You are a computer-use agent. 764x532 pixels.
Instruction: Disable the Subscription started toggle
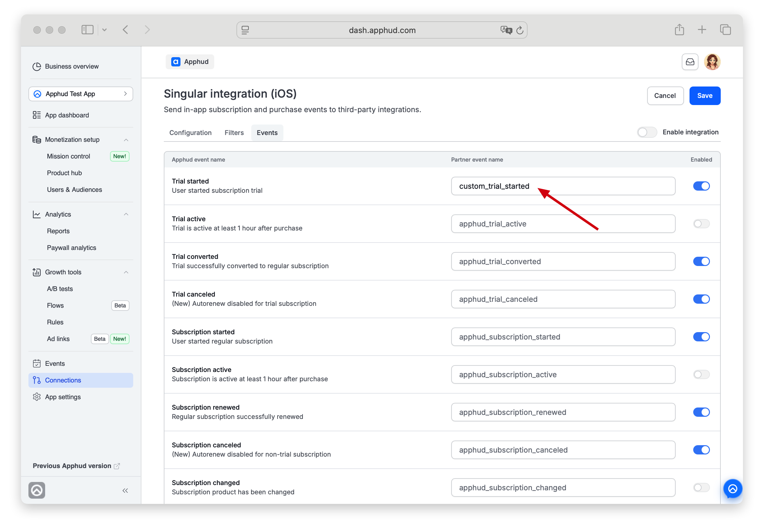tap(701, 337)
